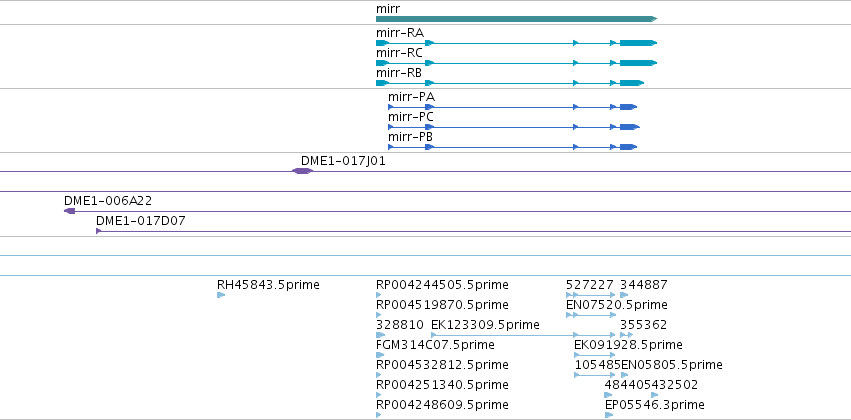This screenshot has width=851, height=420.
Task: Select RP004519870.5prime label
Action: coord(442,305)
